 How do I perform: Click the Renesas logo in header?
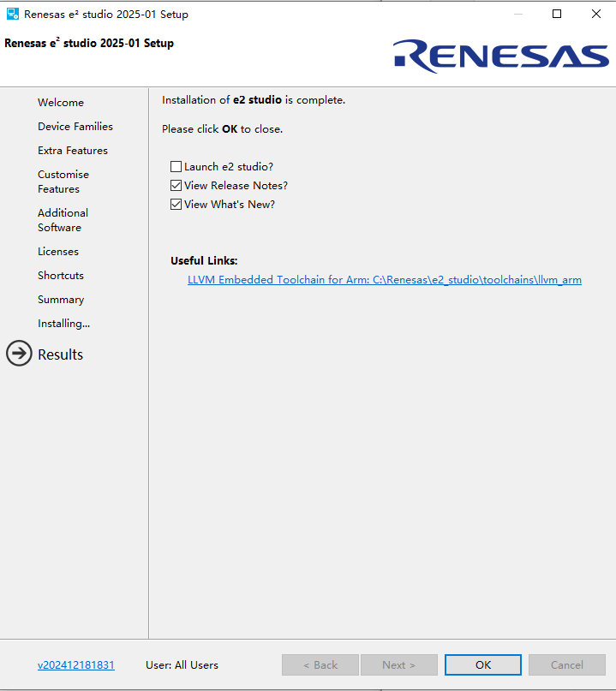pyautogui.click(x=500, y=56)
